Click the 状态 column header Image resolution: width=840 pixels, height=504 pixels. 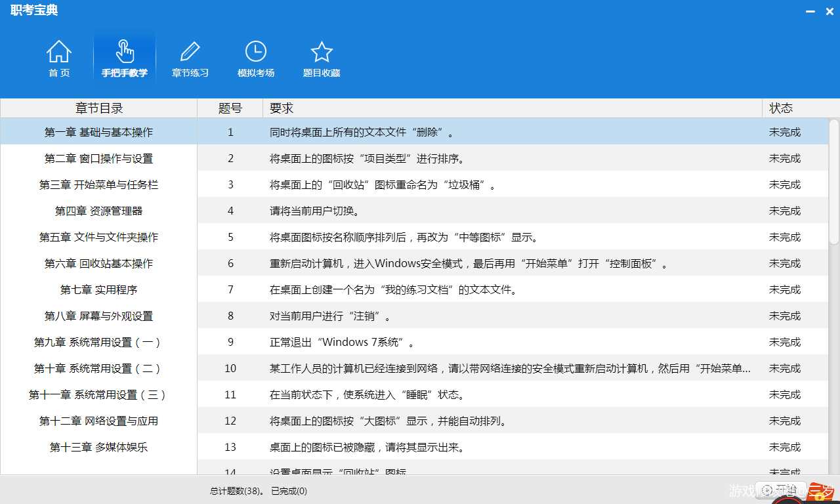click(801, 108)
